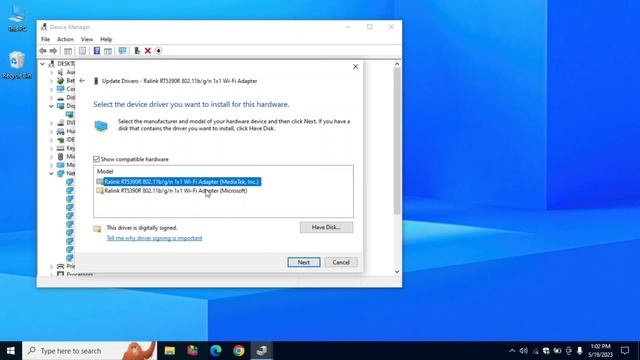Uncheck Show compatible hardware checkbox

tap(96, 159)
